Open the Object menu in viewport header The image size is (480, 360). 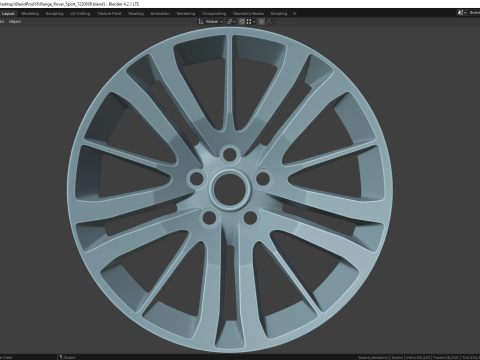point(15,22)
